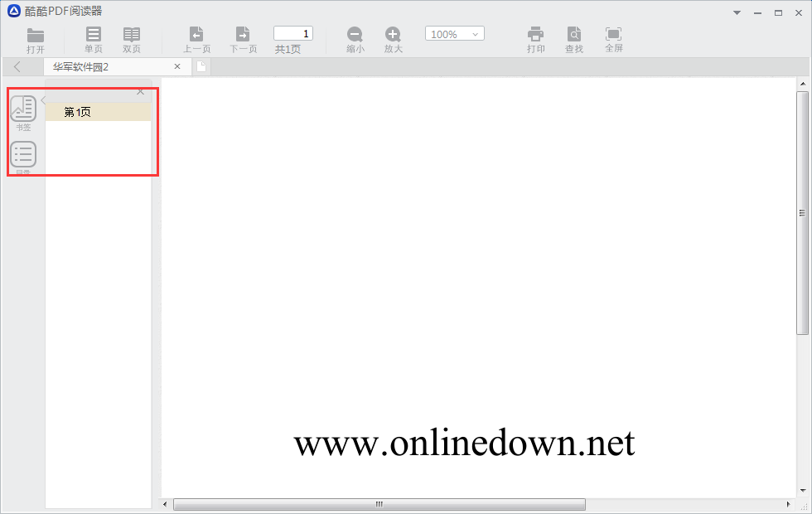Click the page number input field
Screen dimensions: 812x514
point(293,34)
